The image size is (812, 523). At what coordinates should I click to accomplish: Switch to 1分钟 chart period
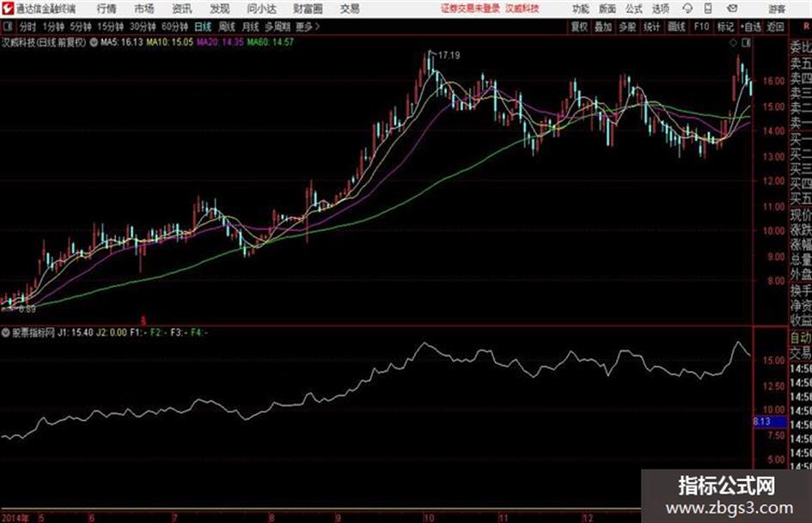[52, 27]
